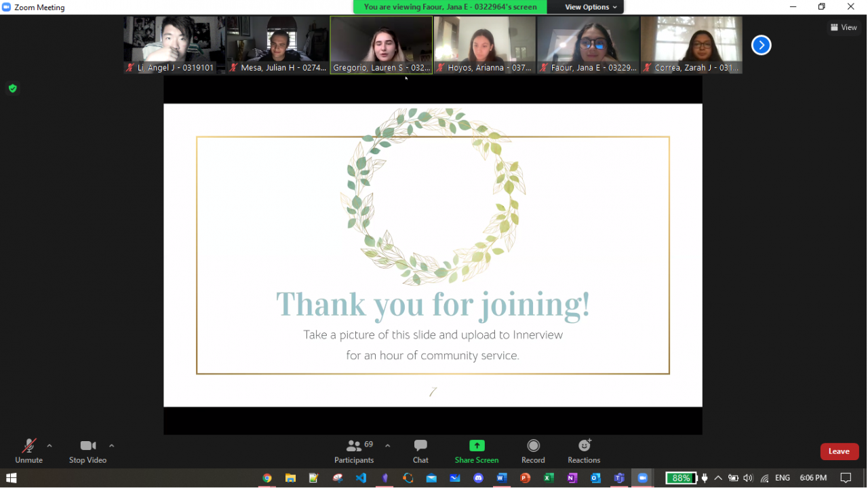This screenshot has width=868, height=490.
Task: Select Mesa, Julian H video thumbnail
Action: click(x=277, y=45)
